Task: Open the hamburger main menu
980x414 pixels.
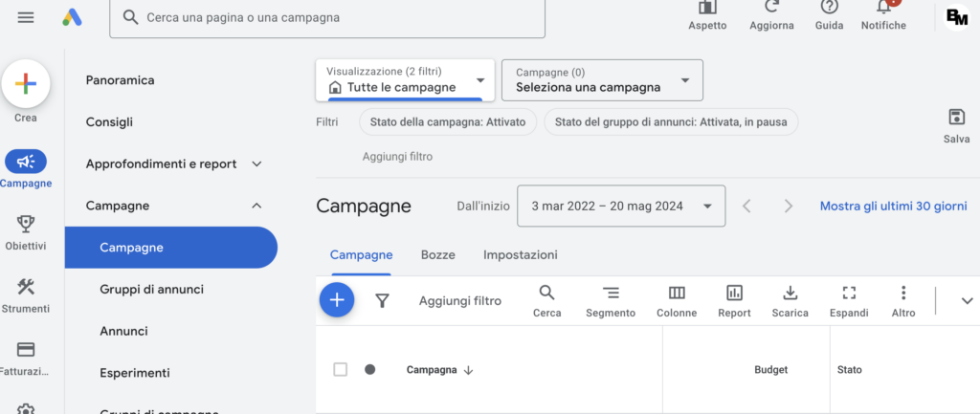Action: pyautogui.click(x=26, y=18)
